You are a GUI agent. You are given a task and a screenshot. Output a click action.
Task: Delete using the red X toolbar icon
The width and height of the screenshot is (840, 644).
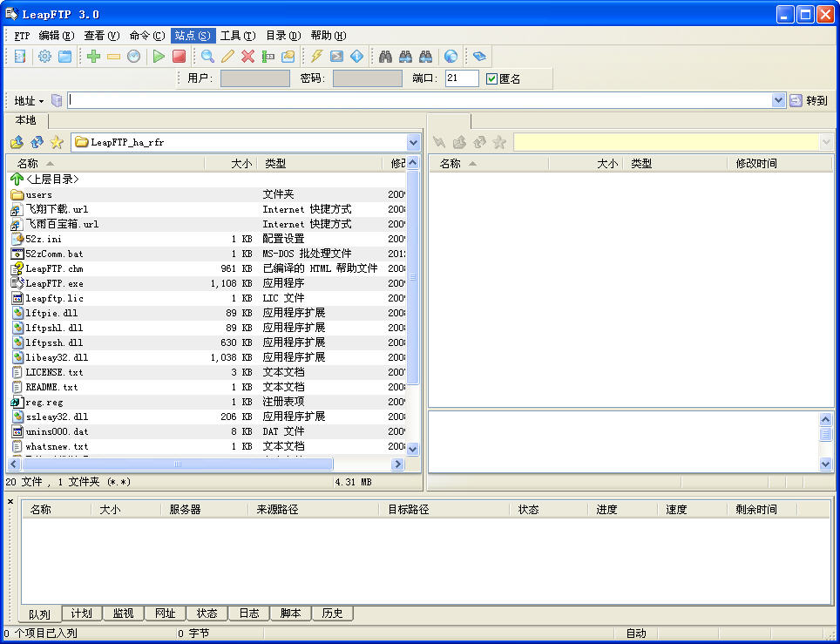[248, 56]
